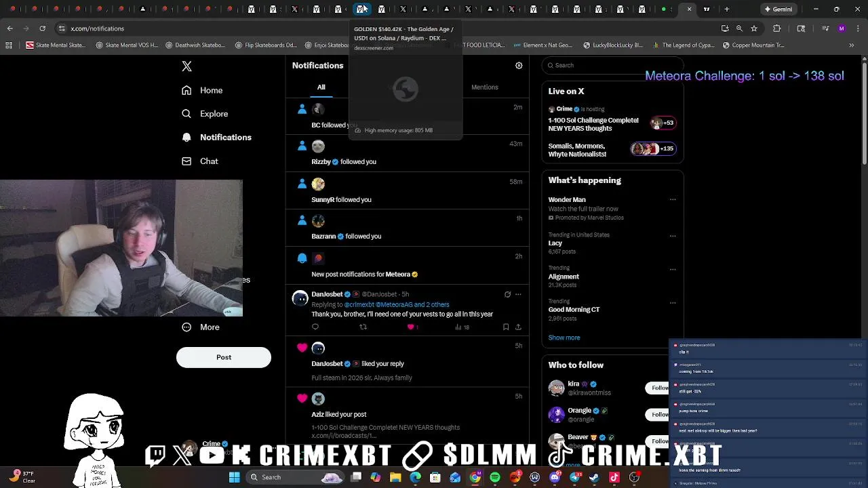Reply to DanJosbet's post
868x488 pixels.
pos(315,327)
